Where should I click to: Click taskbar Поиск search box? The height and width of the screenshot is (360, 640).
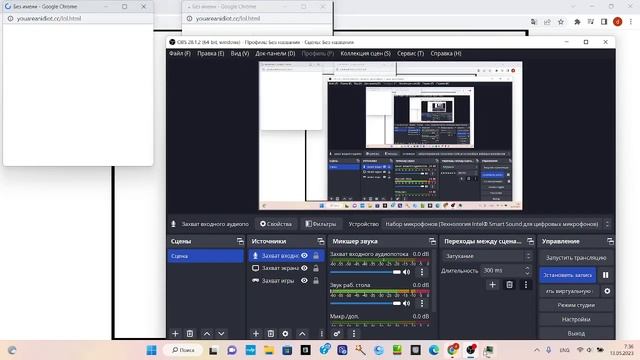point(182,350)
